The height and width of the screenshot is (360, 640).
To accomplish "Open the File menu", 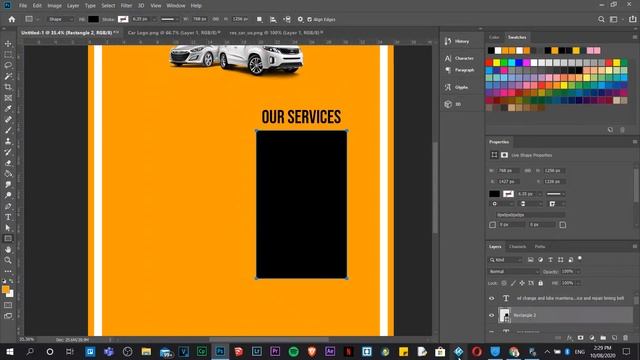I will (23, 6).
